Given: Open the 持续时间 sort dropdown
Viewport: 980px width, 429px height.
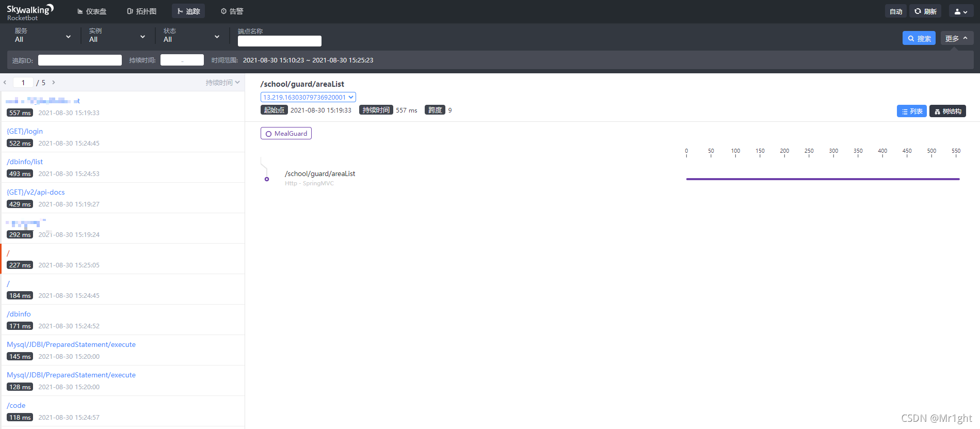Looking at the screenshot, I should click(x=222, y=83).
